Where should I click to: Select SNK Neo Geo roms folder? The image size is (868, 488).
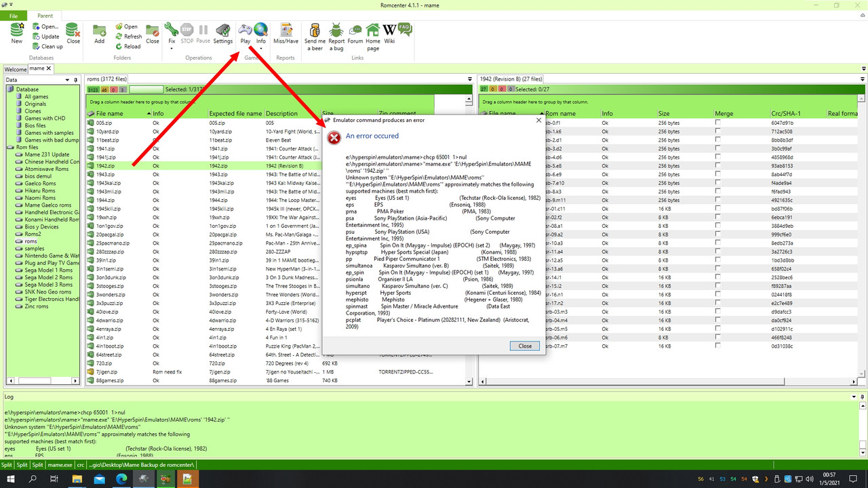point(47,292)
